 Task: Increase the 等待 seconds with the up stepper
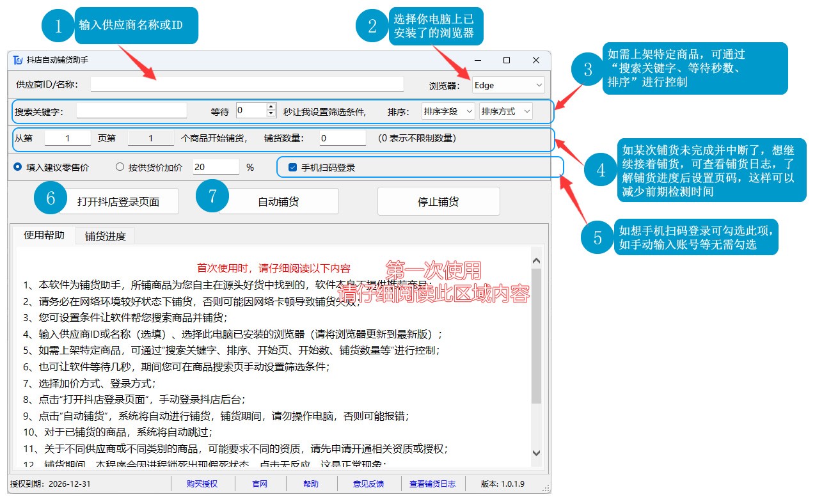272,106
